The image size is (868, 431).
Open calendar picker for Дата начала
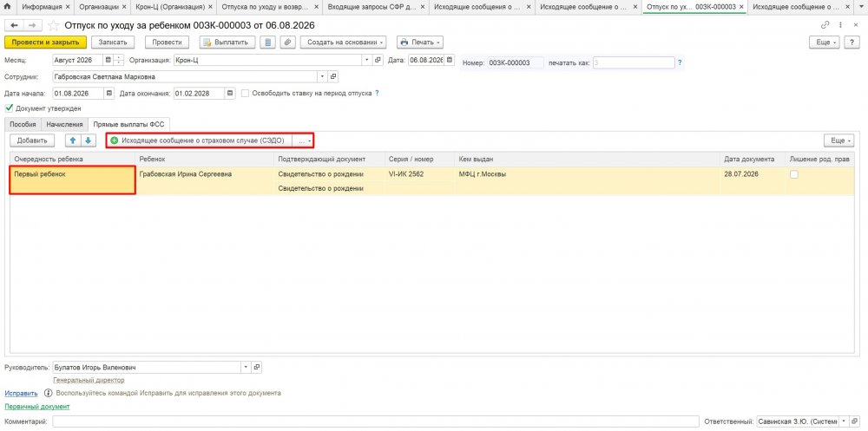109,94
